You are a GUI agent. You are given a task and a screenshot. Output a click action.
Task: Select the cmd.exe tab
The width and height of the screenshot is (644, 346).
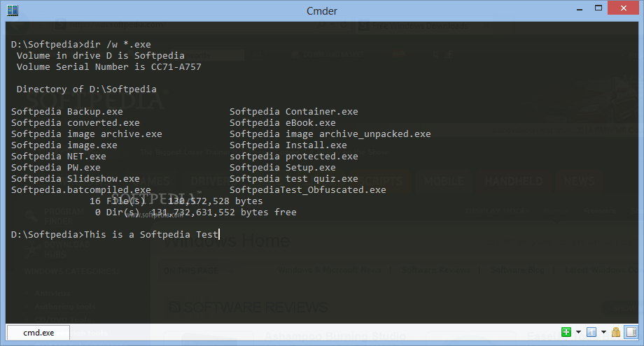click(38, 333)
